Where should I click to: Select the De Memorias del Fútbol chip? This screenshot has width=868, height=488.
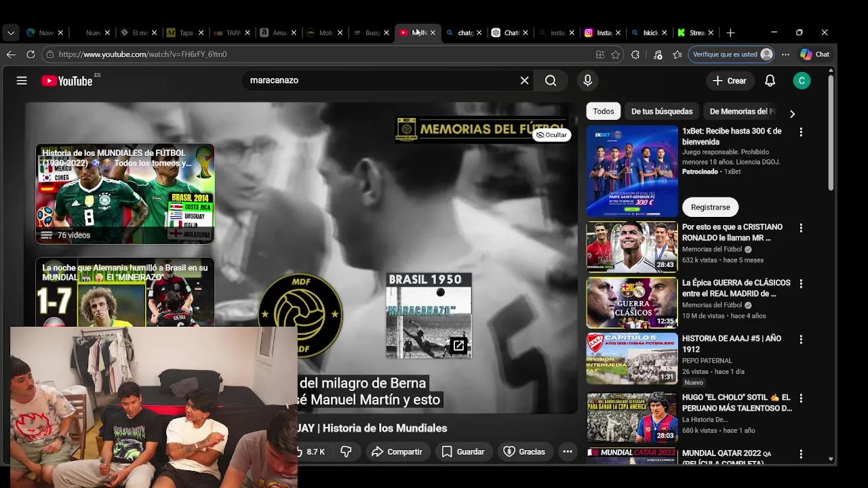click(742, 111)
